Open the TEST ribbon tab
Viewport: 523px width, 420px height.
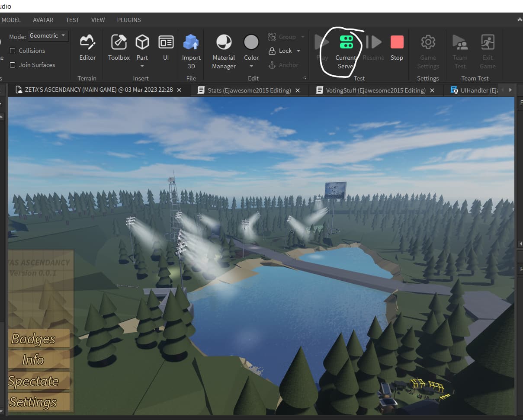[72, 20]
